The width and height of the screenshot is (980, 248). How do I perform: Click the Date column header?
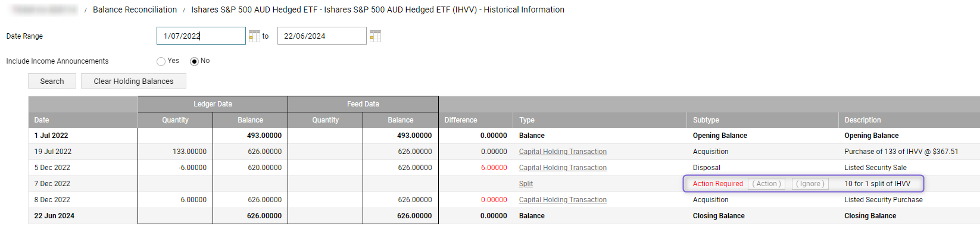click(x=42, y=120)
